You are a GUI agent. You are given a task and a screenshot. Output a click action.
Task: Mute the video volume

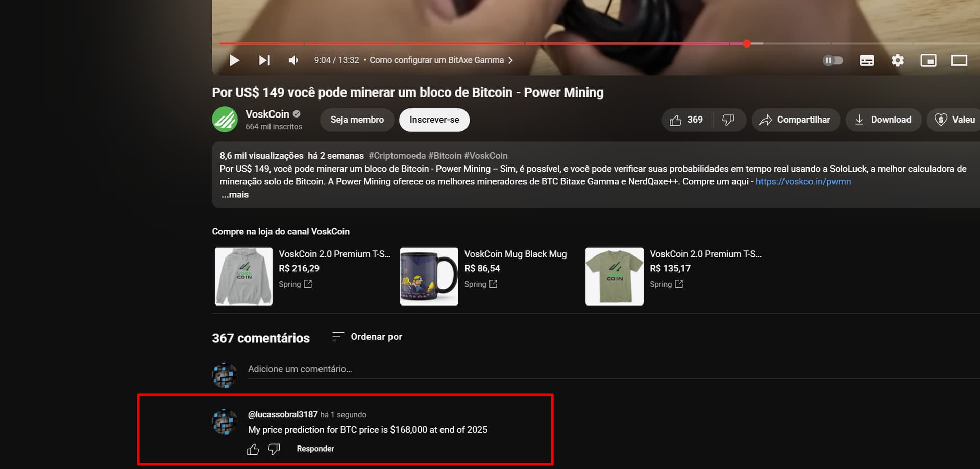(x=293, y=60)
